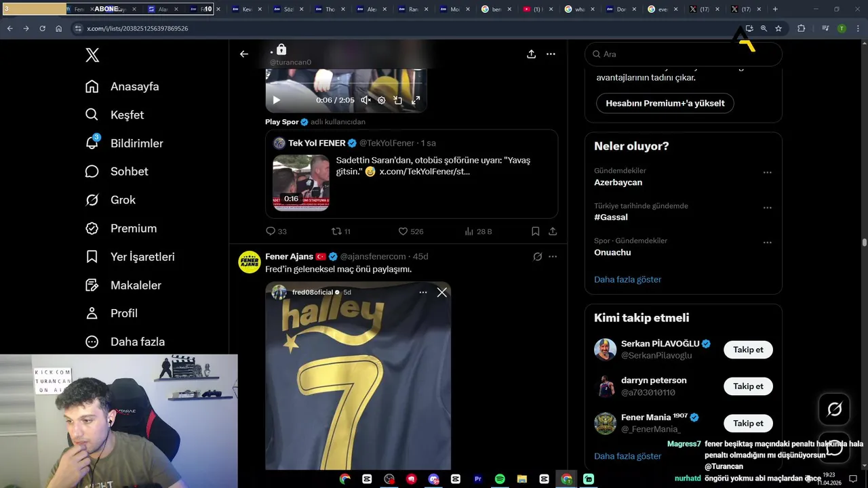
Task: Open Grok from the sidebar
Action: [x=111, y=200]
